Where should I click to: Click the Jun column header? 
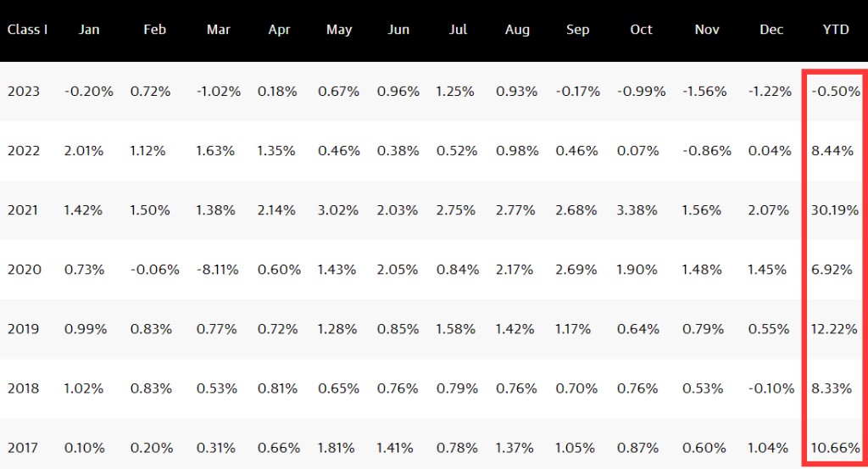point(398,30)
